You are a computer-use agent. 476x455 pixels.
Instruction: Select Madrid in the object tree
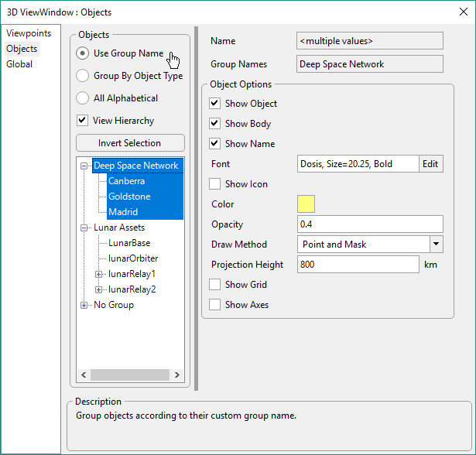coord(123,212)
